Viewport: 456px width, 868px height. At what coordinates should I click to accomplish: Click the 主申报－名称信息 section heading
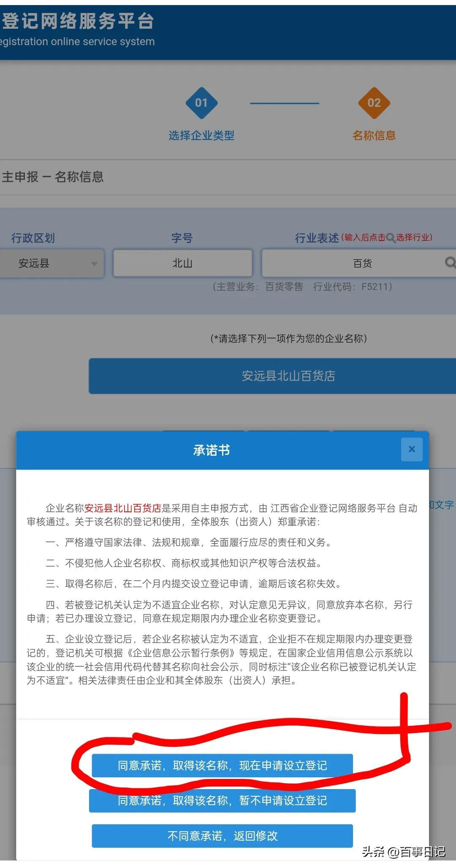pyautogui.click(x=53, y=177)
